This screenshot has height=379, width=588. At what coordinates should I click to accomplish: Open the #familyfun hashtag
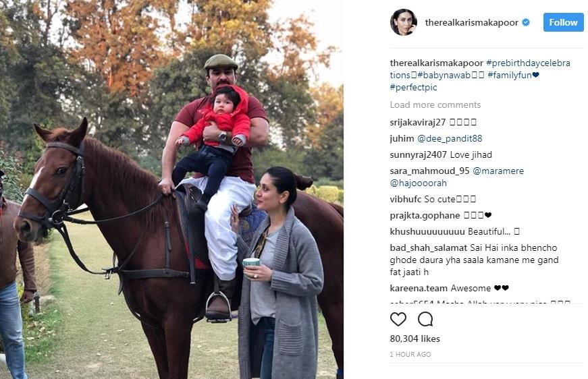point(510,76)
